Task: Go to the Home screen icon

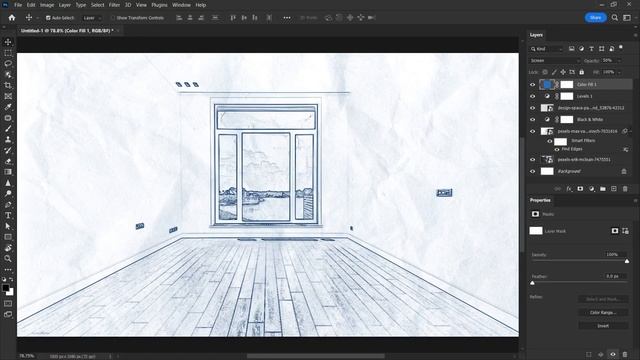Action: [12, 18]
